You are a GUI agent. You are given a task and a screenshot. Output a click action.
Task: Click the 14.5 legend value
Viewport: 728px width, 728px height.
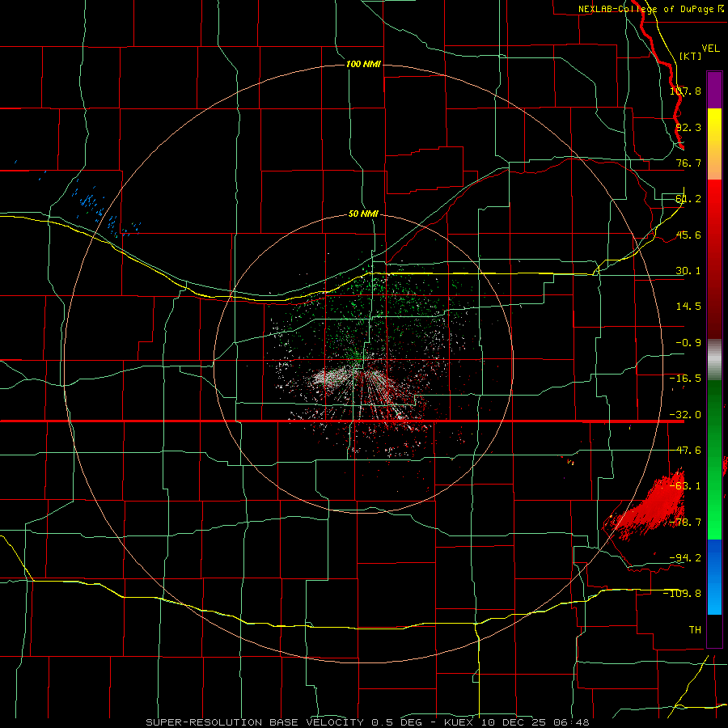point(688,307)
